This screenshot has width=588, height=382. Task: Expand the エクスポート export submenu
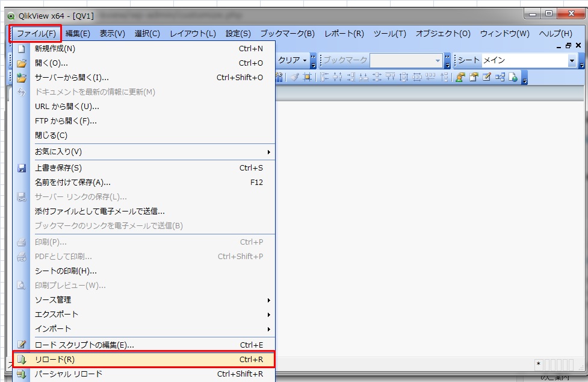coord(269,315)
